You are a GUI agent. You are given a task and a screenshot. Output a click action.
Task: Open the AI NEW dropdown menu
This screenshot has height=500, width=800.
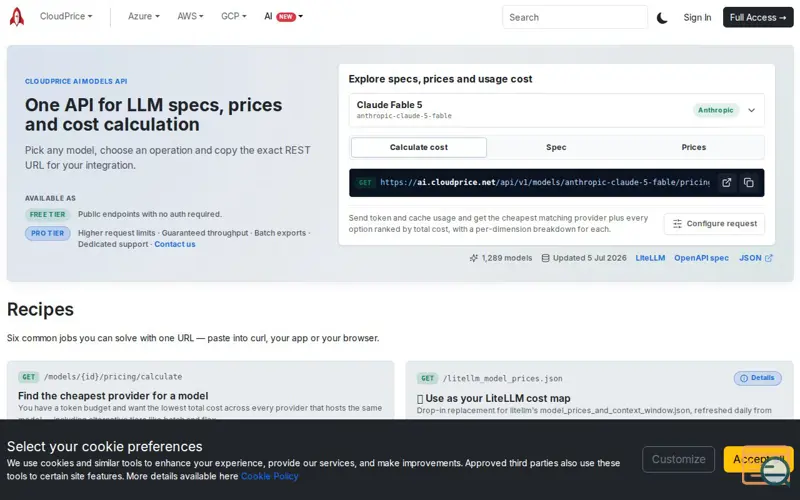pyautogui.click(x=283, y=16)
